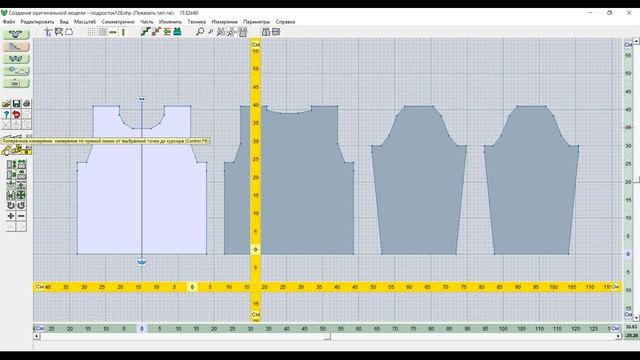Screen dimensions: 640x360
Task: Open the Масштаб menu
Action: (x=85, y=22)
